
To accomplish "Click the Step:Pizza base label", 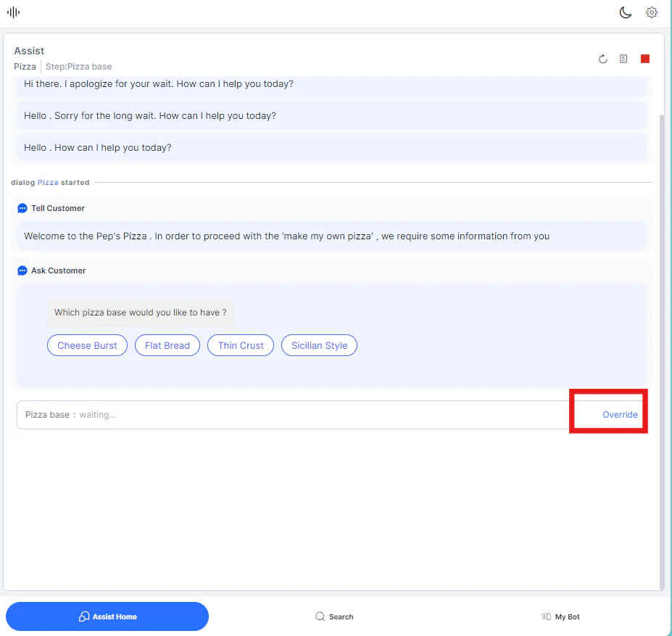I will click(x=78, y=67).
